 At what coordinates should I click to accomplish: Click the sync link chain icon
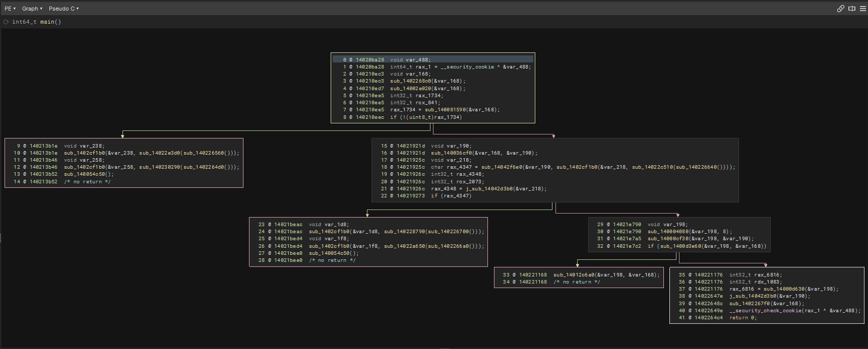840,9
